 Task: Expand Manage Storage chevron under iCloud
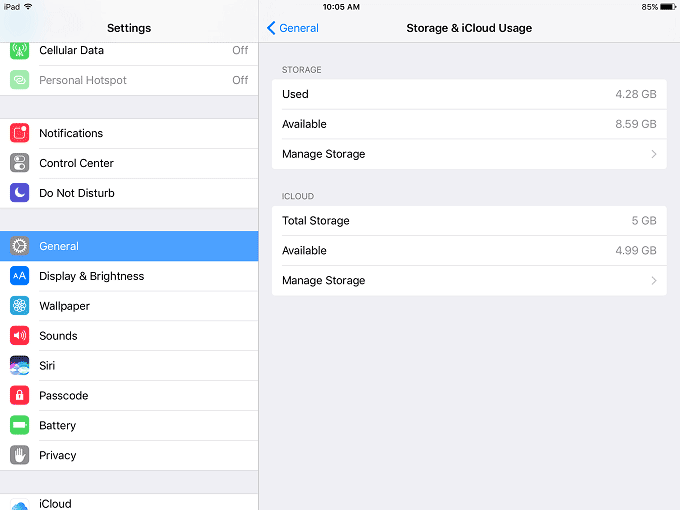pos(654,281)
